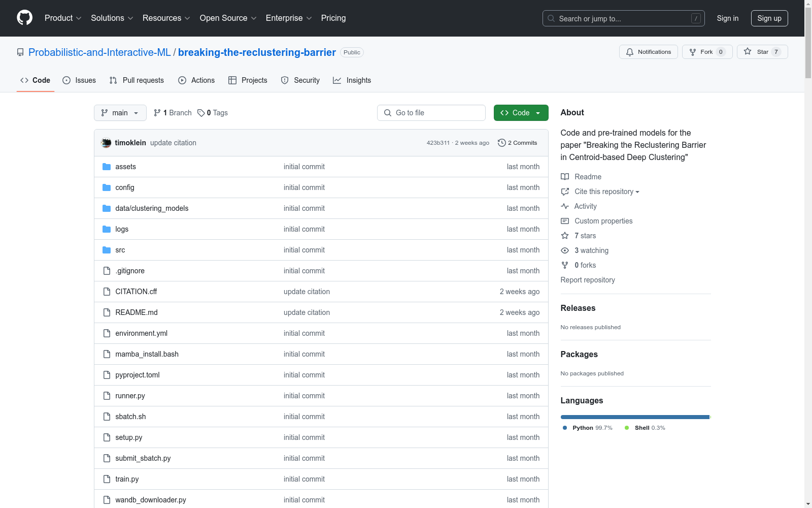Switch to the Pull requests tab
This screenshot has height=508, width=812.
pyautogui.click(x=137, y=80)
